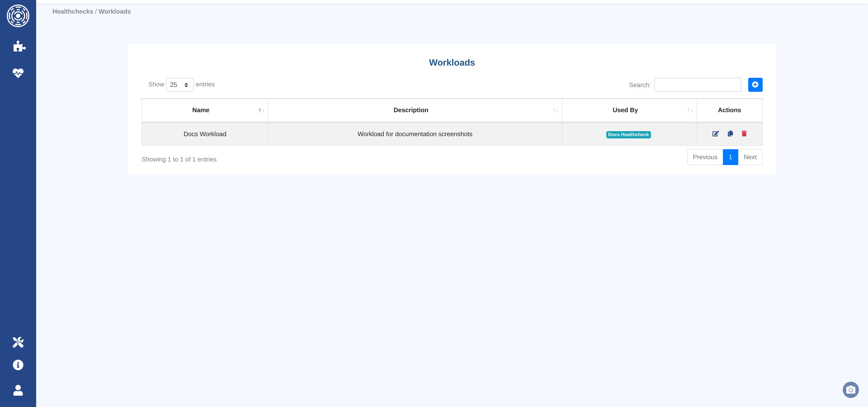
Task: Add a new workload with plus button
Action: coord(755,85)
